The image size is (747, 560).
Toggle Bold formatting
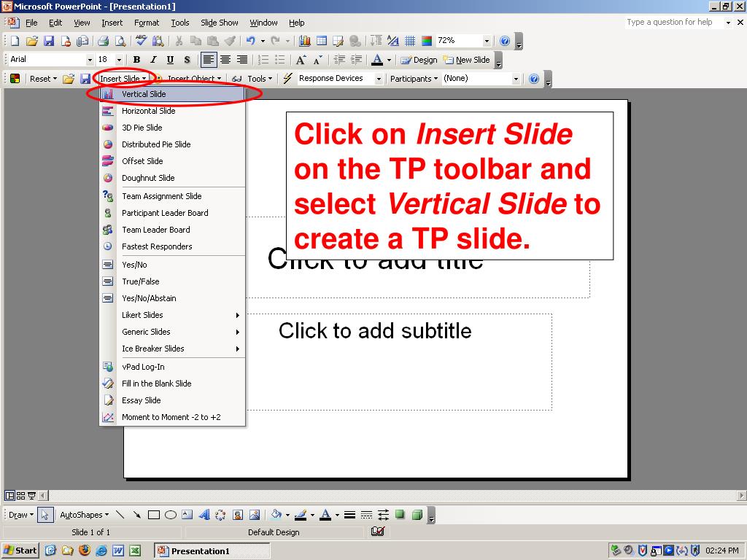[x=136, y=60]
